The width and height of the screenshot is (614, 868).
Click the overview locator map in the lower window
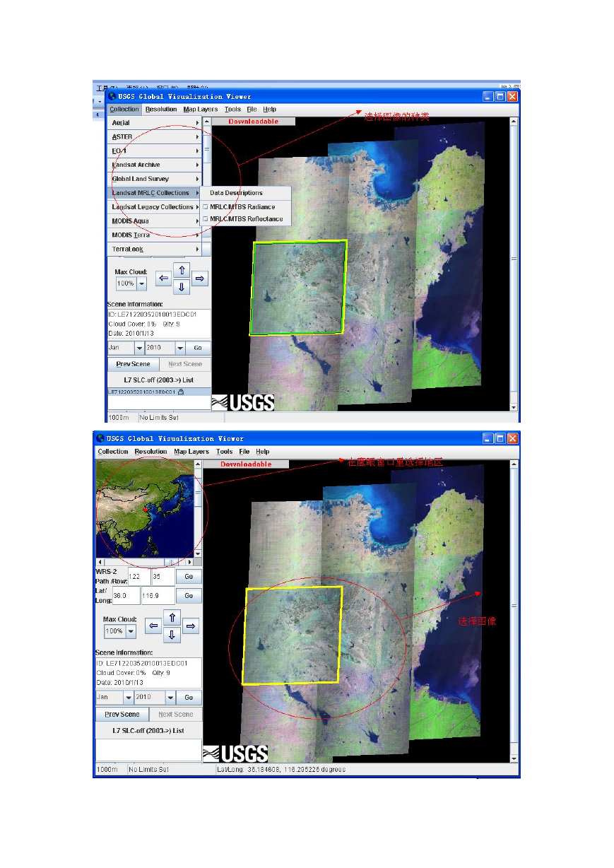coord(144,508)
